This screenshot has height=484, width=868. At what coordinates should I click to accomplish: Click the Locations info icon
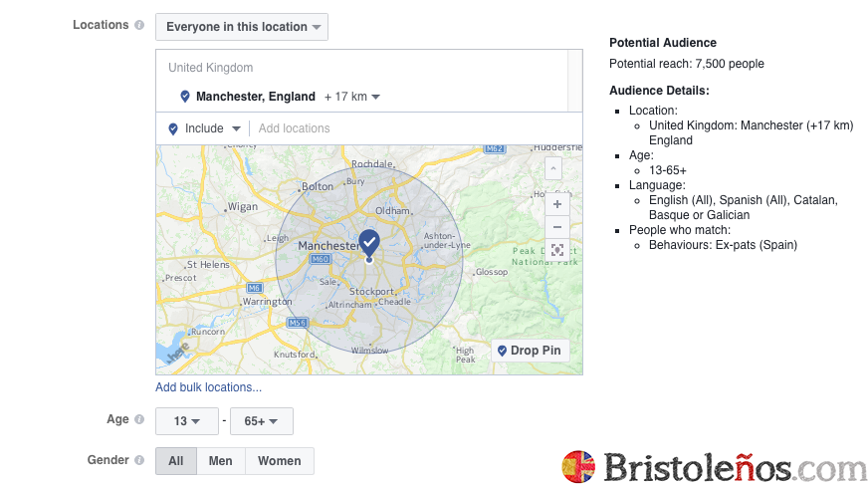(x=139, y=25)
